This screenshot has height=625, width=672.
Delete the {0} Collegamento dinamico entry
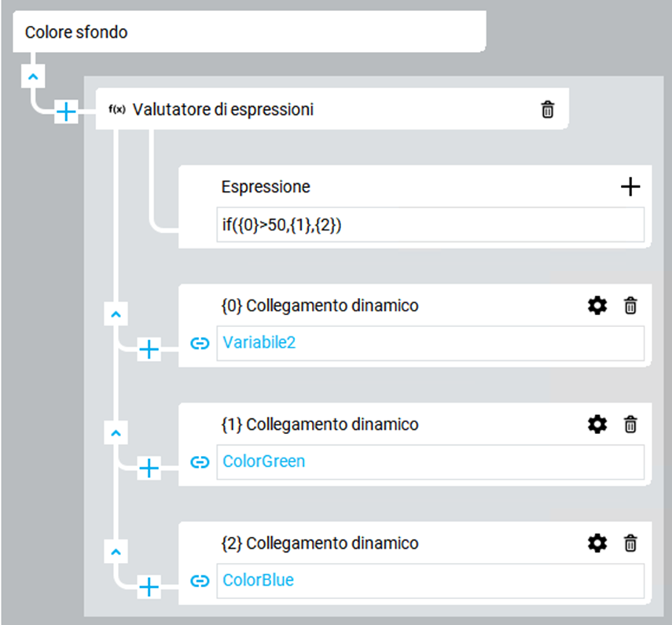pos(630,306)
